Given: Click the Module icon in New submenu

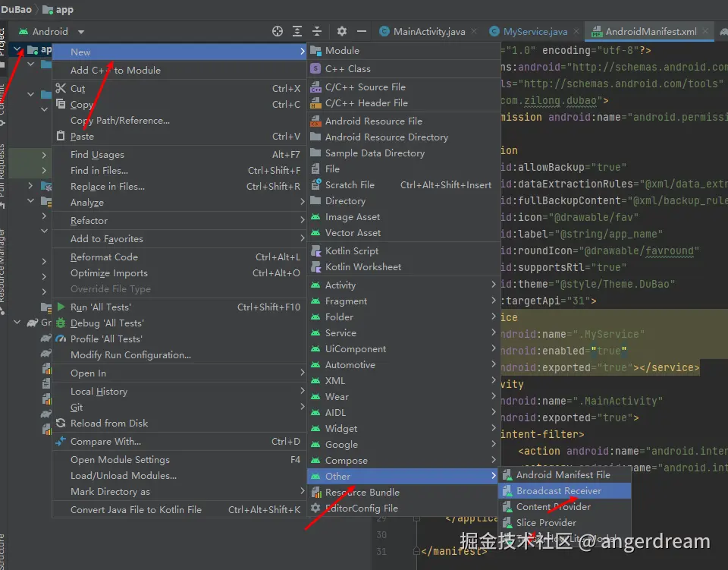Looking at the screenshot, I should 315,50.
